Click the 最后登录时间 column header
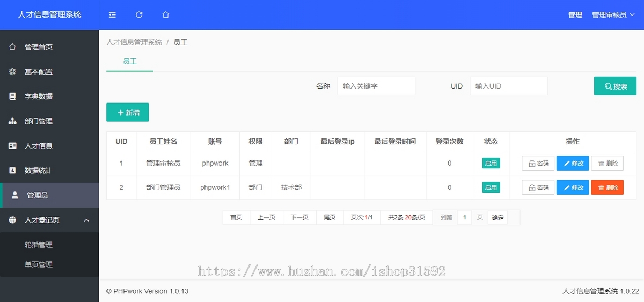The width and height of the screenshot is (644, 302). (x=395, y=142)
